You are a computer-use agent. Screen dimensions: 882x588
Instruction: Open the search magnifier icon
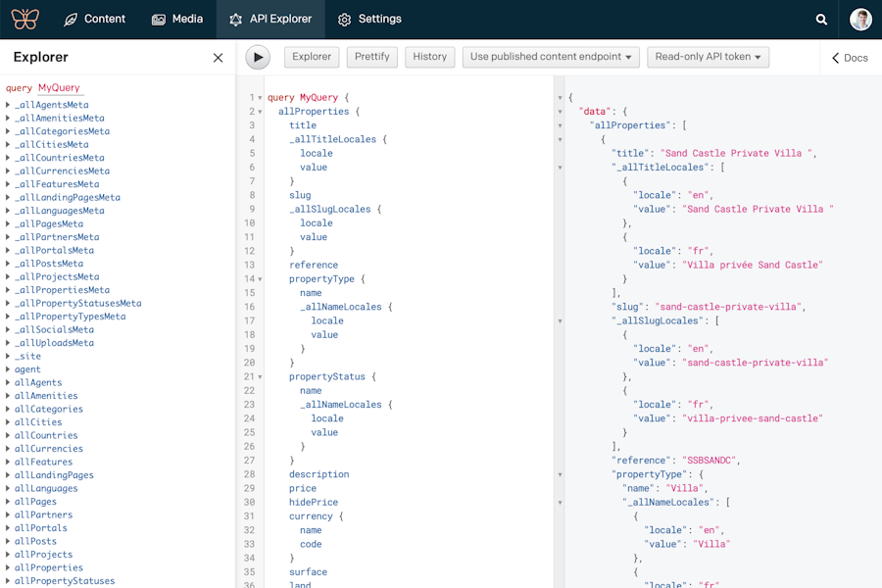[821, 20]
